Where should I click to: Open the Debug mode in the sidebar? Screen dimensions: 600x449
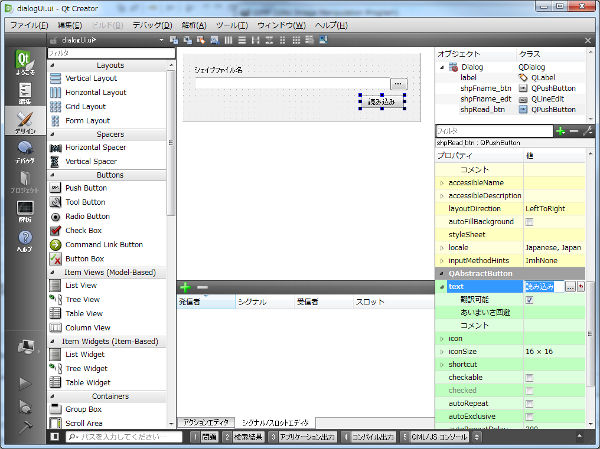[25, 152]
